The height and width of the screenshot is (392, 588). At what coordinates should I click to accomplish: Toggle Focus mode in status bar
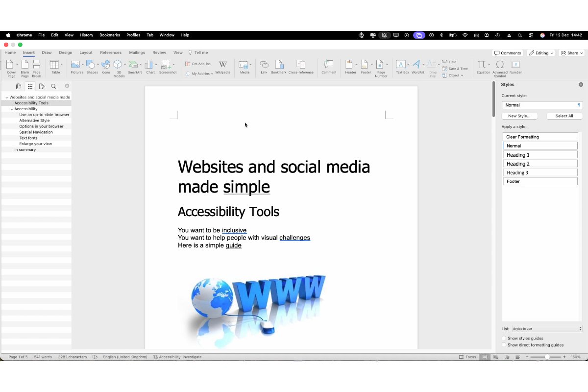click(x=467, y=357)
